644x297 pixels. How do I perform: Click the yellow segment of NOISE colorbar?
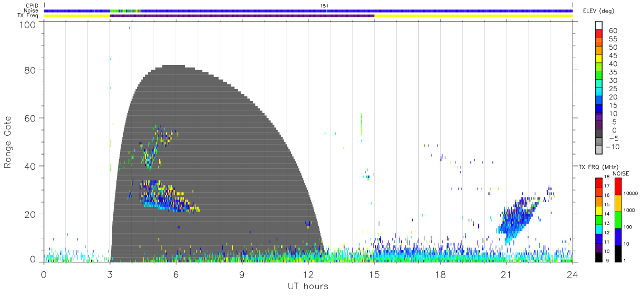pos(618,202)
